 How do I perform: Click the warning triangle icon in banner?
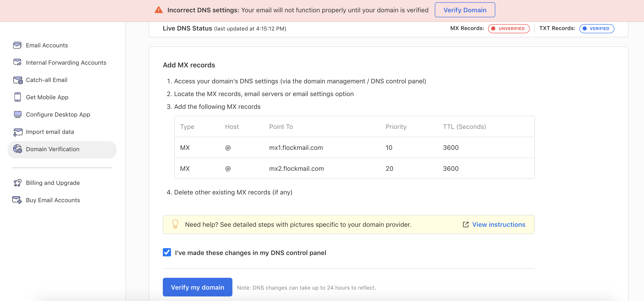coord(159,10)
